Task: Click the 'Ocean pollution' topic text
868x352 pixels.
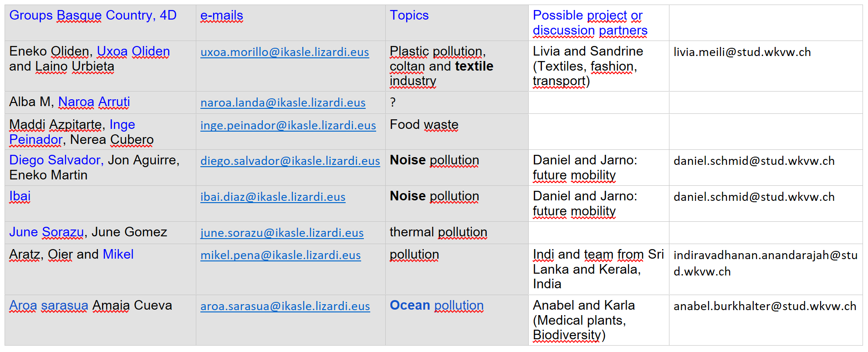Action: pos(436,306)
